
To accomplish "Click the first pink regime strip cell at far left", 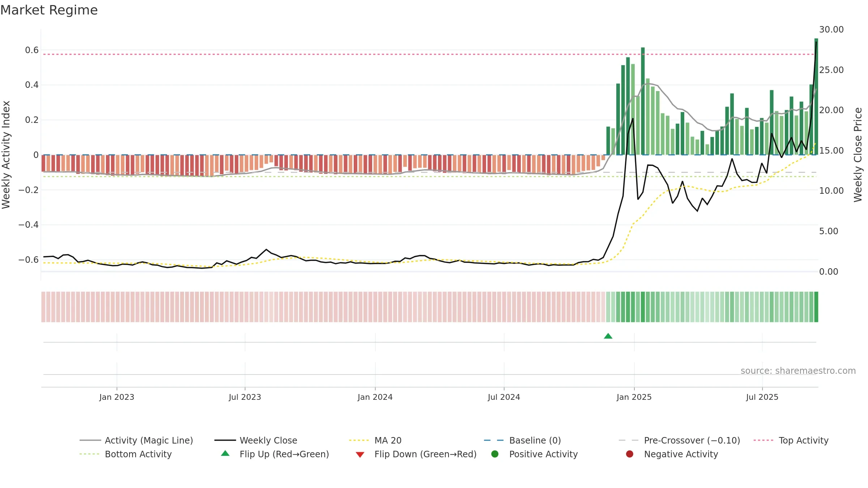I will (x=43, y=307).
